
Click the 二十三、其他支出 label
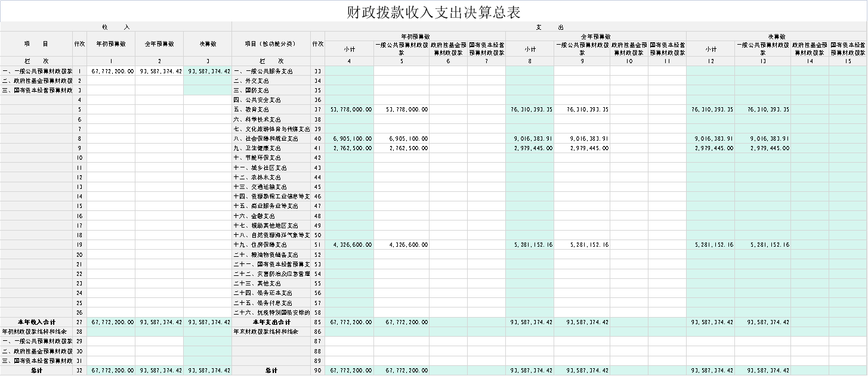[x=271, y=283]
